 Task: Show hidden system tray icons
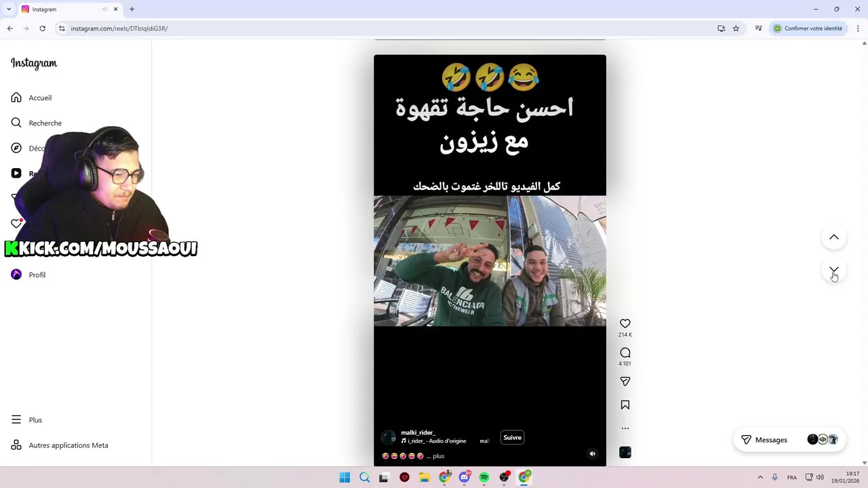(x=760, y=477)
